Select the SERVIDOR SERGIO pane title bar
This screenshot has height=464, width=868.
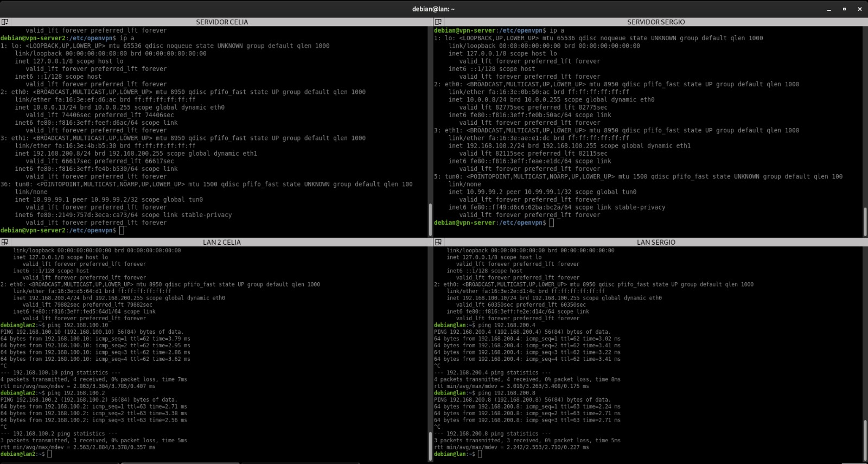point(655,22)
